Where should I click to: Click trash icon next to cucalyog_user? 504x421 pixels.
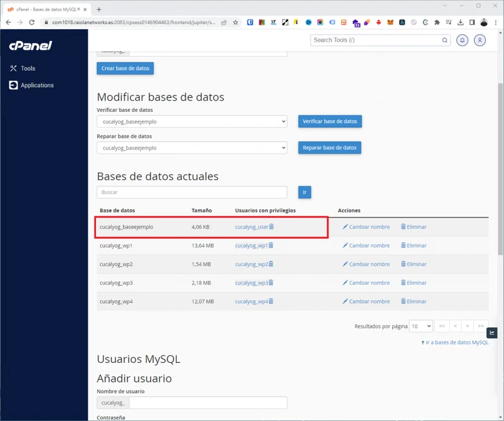(x=272, y=227)
